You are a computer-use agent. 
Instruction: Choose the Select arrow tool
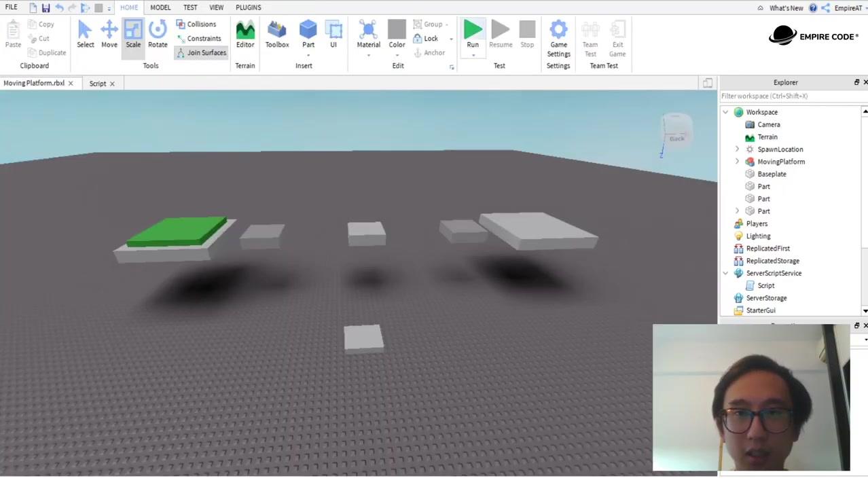[x=86, y=34]
